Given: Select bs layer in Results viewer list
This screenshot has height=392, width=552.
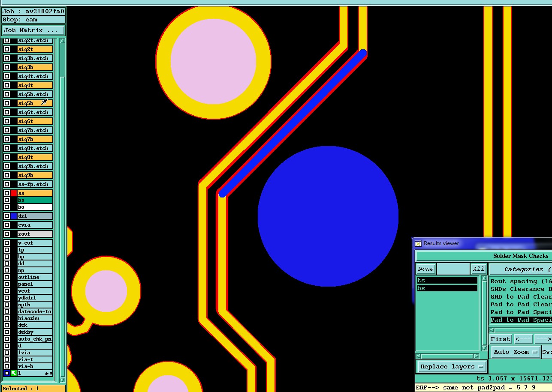Looking at the screenshot, I should [447, 288].
